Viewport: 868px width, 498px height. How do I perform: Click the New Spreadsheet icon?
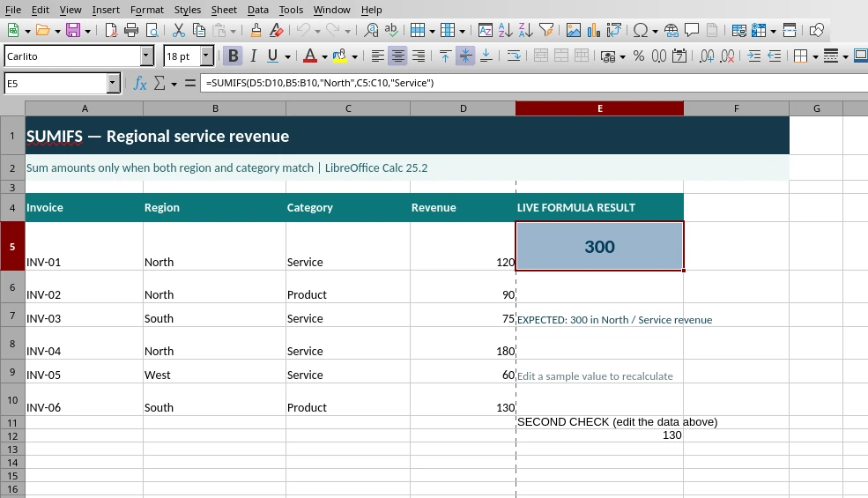coord(12,30)
